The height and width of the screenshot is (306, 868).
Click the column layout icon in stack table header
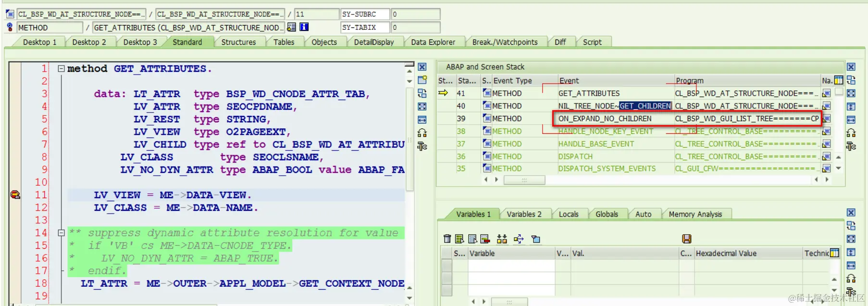coord(839,80)
